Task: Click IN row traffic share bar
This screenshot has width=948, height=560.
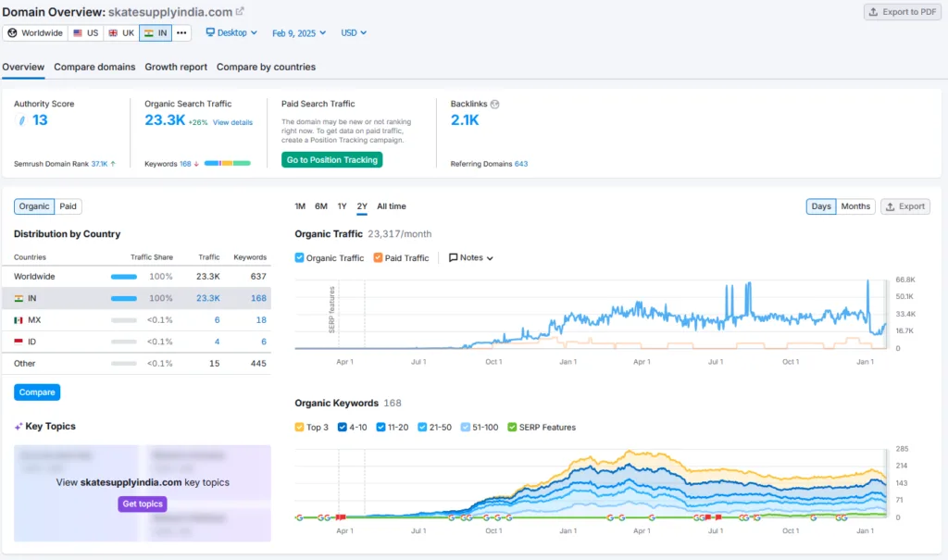Action: (124, 298)
